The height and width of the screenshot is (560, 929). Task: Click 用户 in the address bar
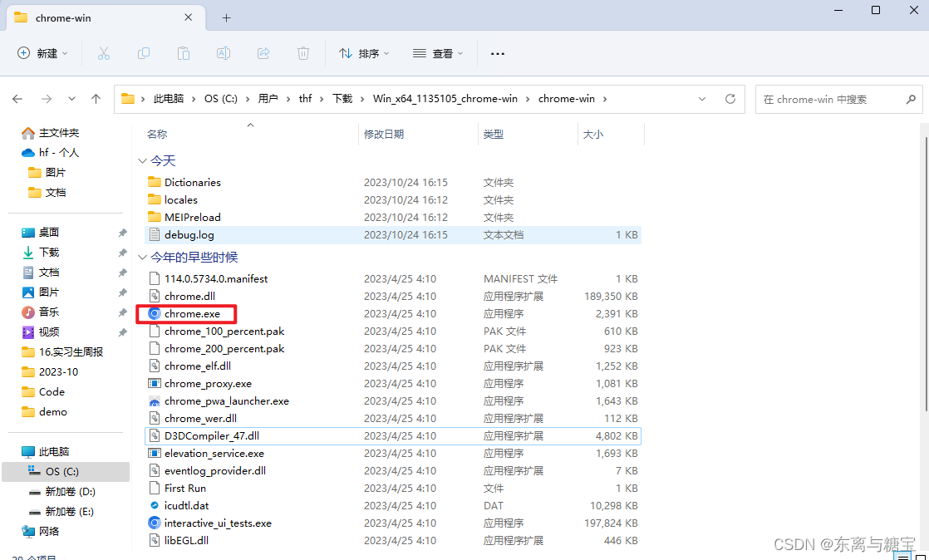click(x=268, y=99)
